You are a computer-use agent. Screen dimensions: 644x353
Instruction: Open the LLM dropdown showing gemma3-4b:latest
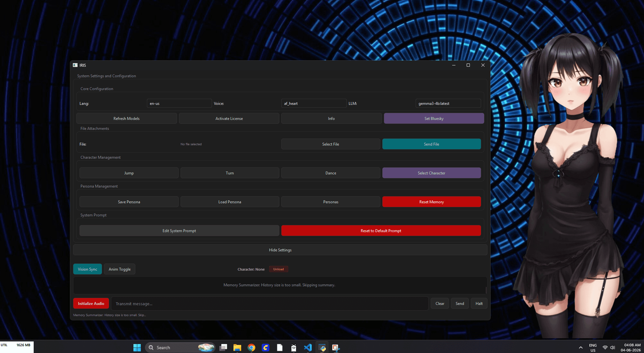click(448, 103)
